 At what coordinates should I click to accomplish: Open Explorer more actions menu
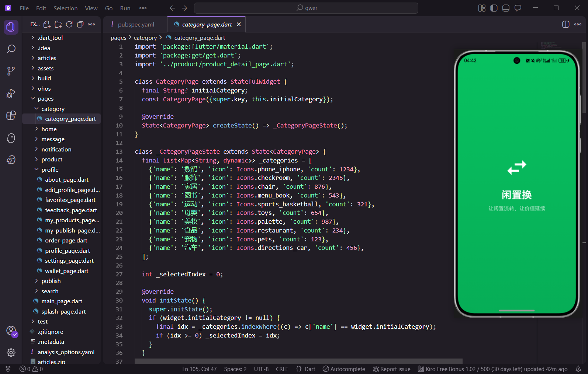click(91, 24)
